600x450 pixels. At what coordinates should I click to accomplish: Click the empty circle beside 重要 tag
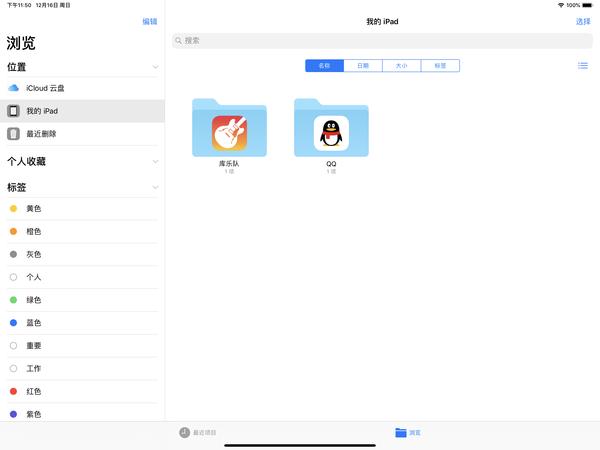click(13, 346)
